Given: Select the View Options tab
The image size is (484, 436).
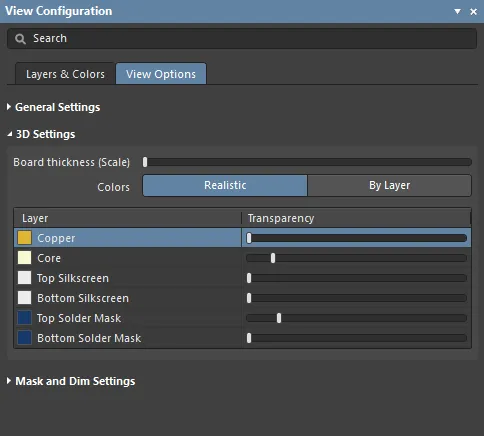Looking at the screenshot, I should (161, 74).
